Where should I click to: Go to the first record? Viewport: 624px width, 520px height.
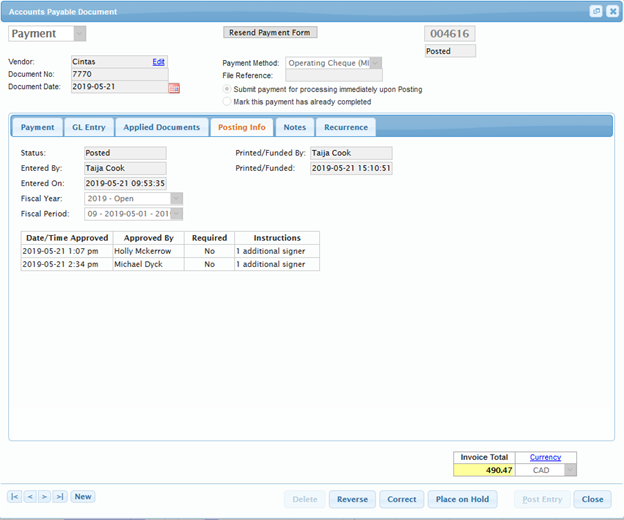click(x=15, y=496)
